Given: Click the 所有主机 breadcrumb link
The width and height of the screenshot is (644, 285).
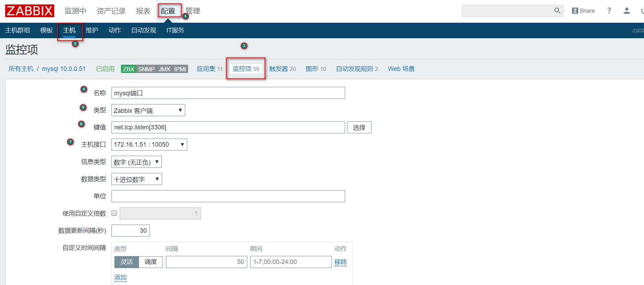Looking at the screenshot, I should click(x=21, y=69).
